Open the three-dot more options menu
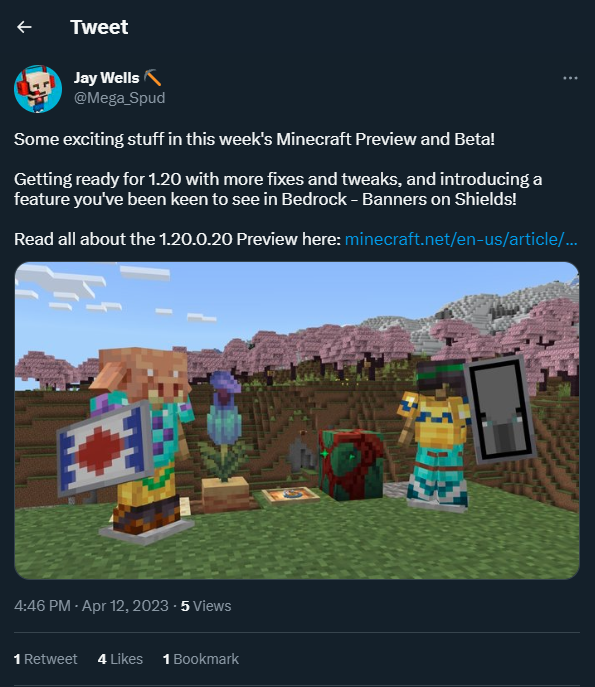The height and width of the screenshot is (687, 595). click(570, 78)
